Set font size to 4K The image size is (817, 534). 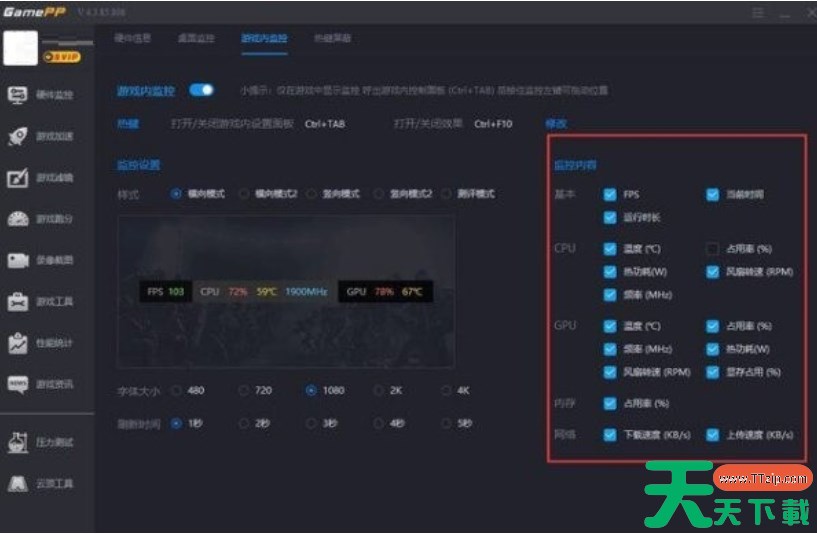click(446, 390)
